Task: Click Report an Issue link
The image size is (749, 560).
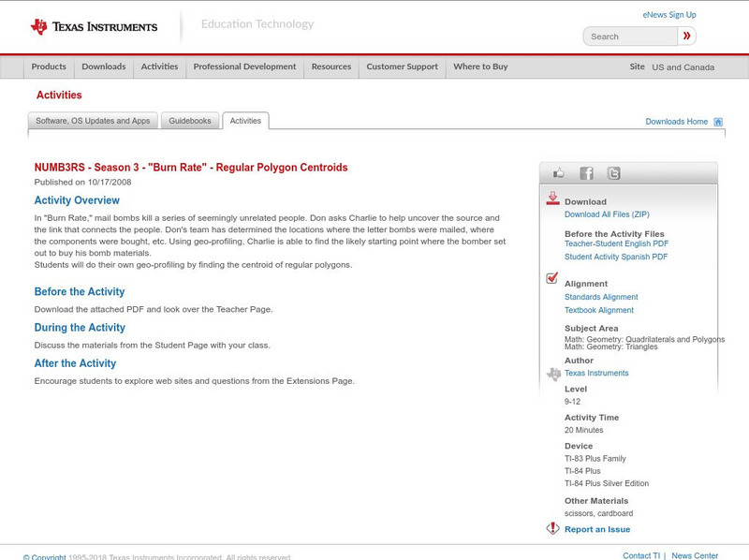Action: pos(597,529)
